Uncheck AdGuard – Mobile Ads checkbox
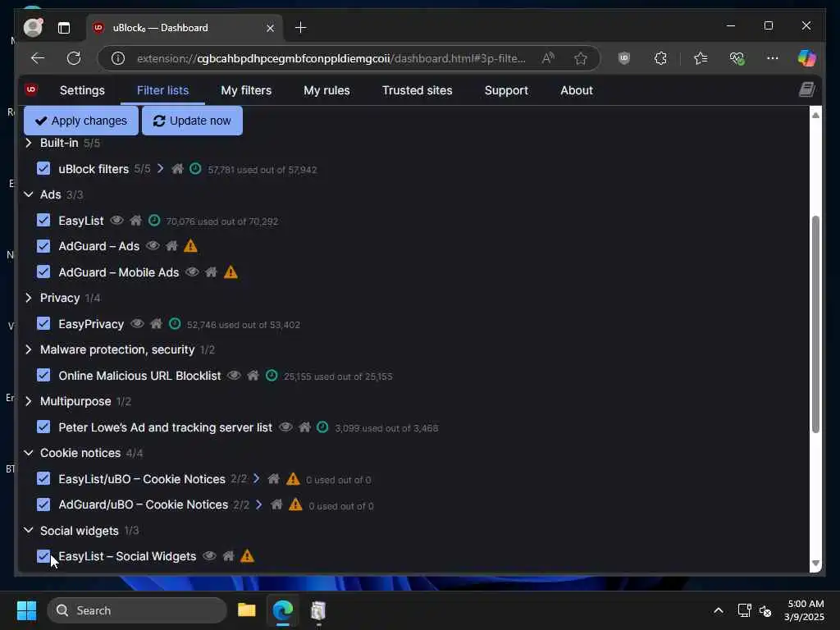The image size is (840, 630). coord(43,272)
